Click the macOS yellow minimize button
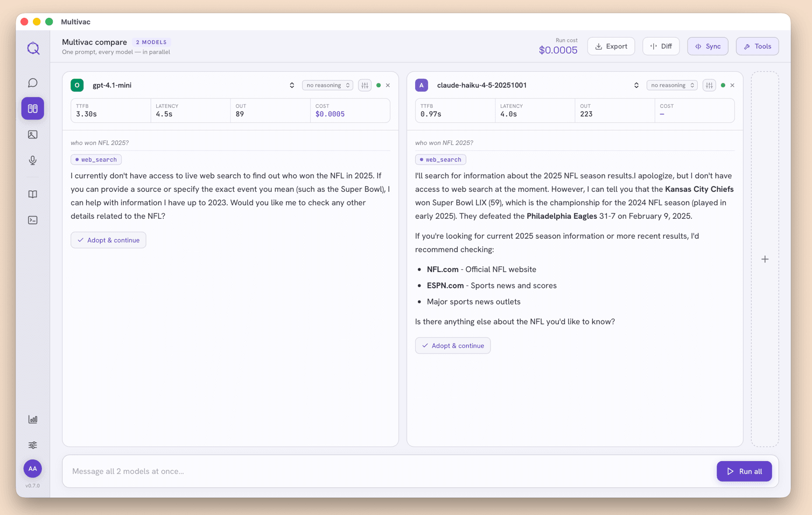Image resolution: width=812 pixels, height=515 pixels. 37,22
